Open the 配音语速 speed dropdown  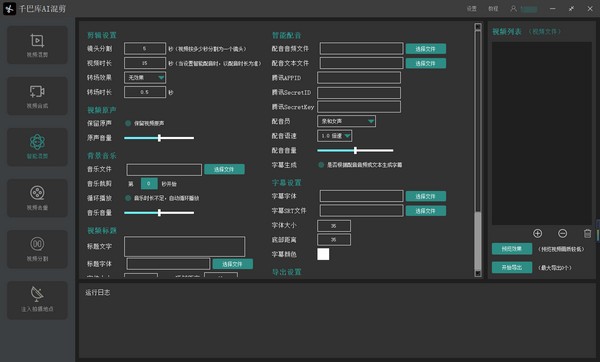click(335, 136)
